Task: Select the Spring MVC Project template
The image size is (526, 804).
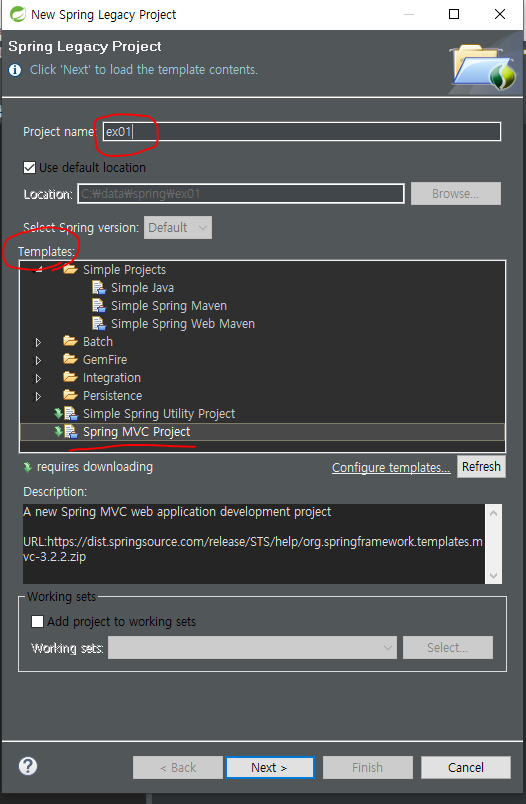Action: [x=136, y=432]
